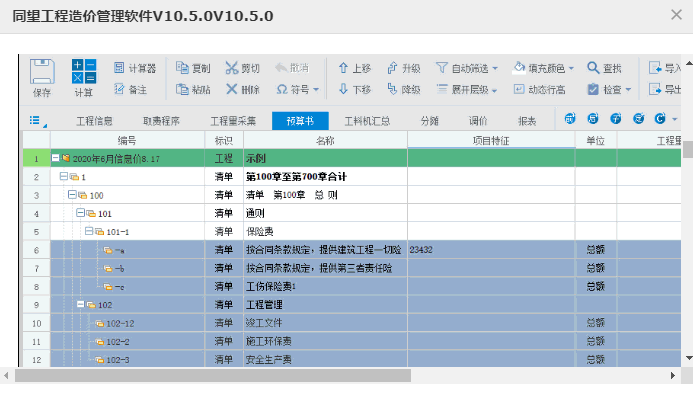The image size is (693, 395).
Task: Switch to 工程量采集 tab
Action: (233, 121)
